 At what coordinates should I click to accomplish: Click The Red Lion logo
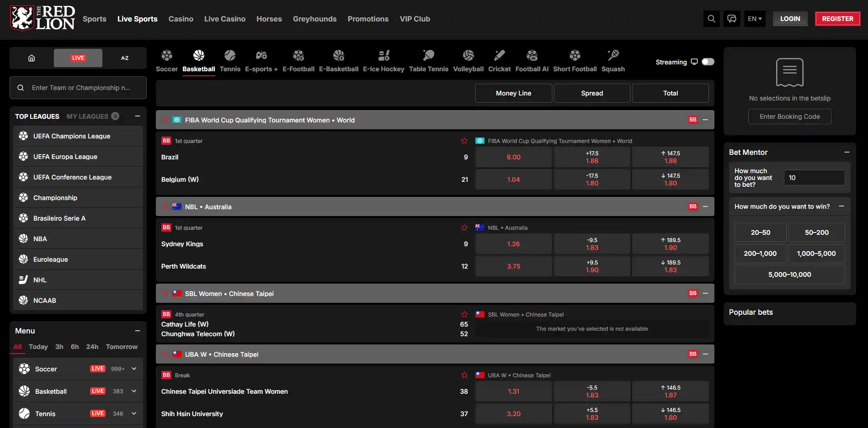43,18
